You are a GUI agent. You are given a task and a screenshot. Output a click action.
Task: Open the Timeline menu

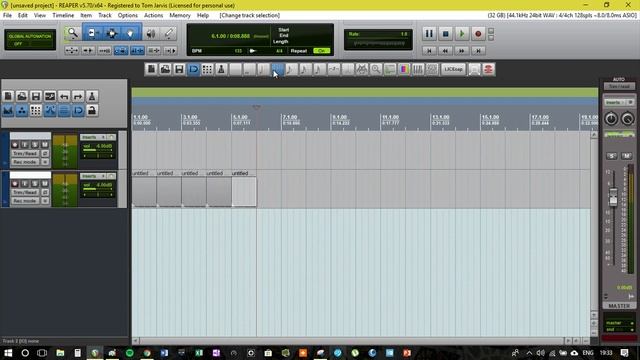[63, 15]
